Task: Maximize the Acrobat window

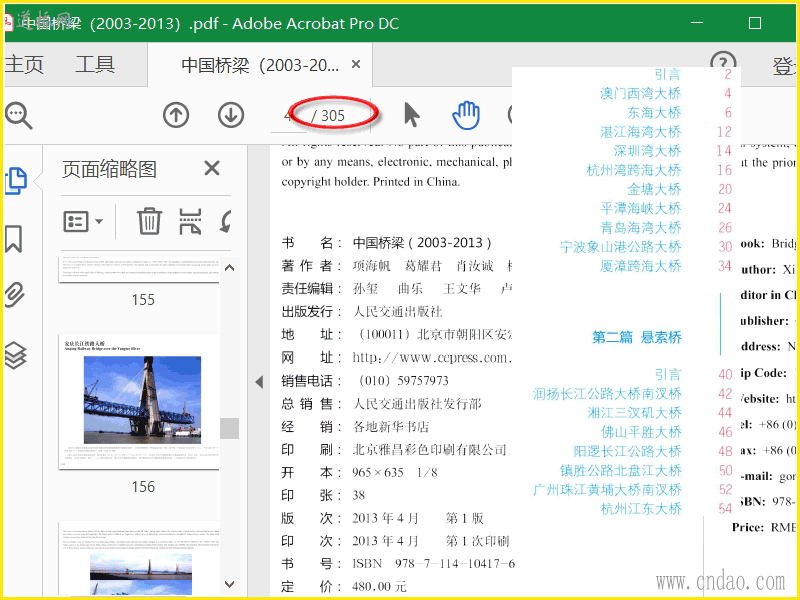Action: [x=755, y=23]
